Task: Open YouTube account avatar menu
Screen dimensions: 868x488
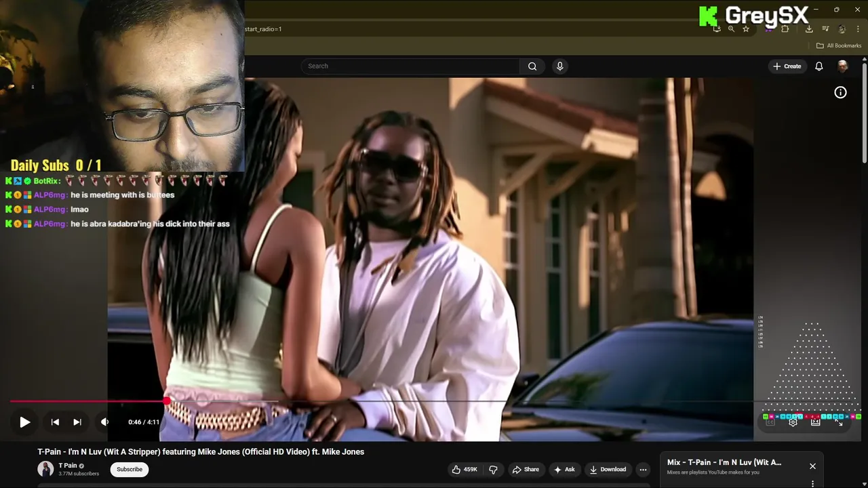Action: 842,66
